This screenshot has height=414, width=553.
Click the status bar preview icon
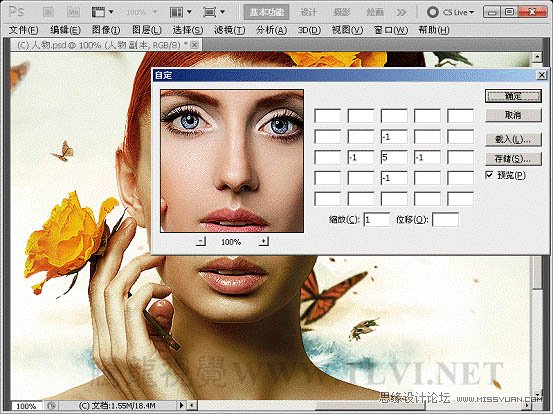(x=51, y=406)
